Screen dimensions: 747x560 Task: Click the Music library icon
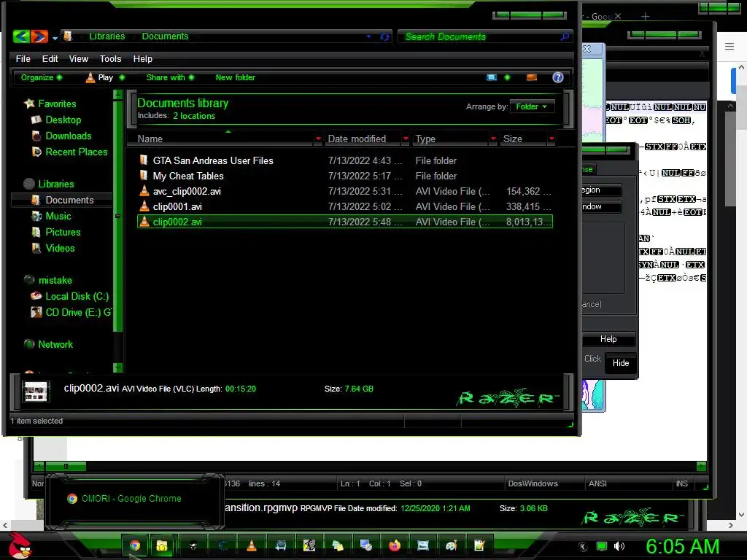36,216
